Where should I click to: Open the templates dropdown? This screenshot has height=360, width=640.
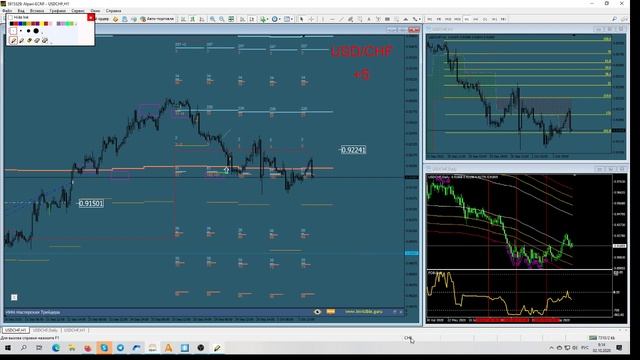[288, 19]
